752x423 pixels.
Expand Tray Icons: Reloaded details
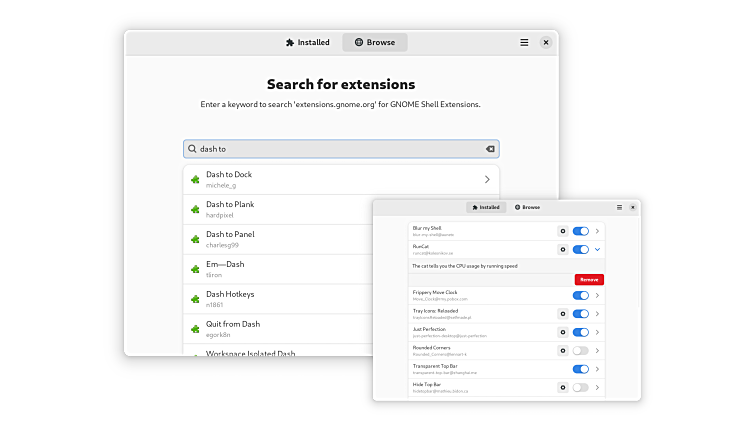598,314
